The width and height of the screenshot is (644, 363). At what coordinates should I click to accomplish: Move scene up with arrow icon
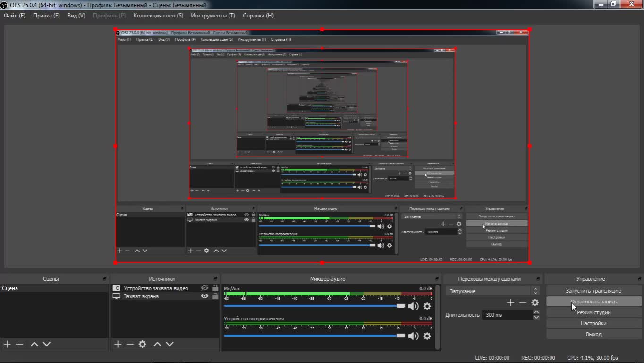point(34,344)
